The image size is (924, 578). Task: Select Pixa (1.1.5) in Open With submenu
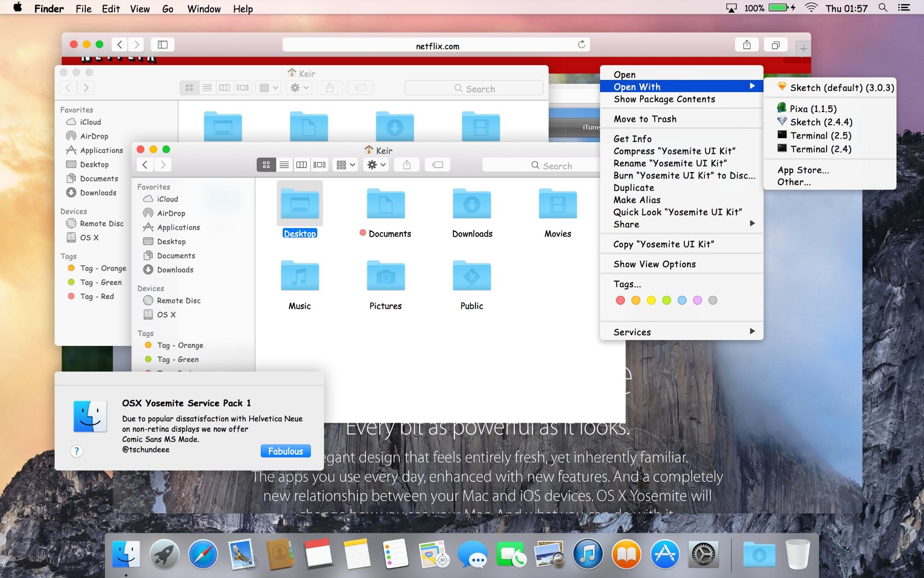[813, 108]
